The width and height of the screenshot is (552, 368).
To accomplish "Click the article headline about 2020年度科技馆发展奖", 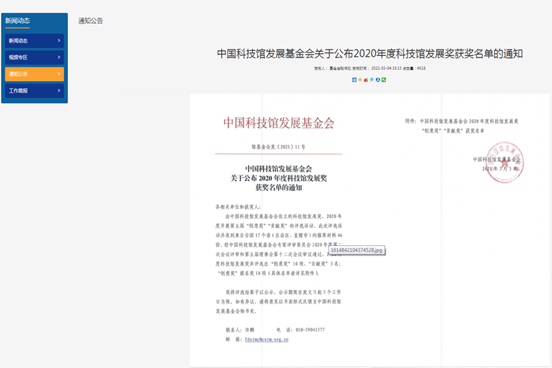I will 370,54.
